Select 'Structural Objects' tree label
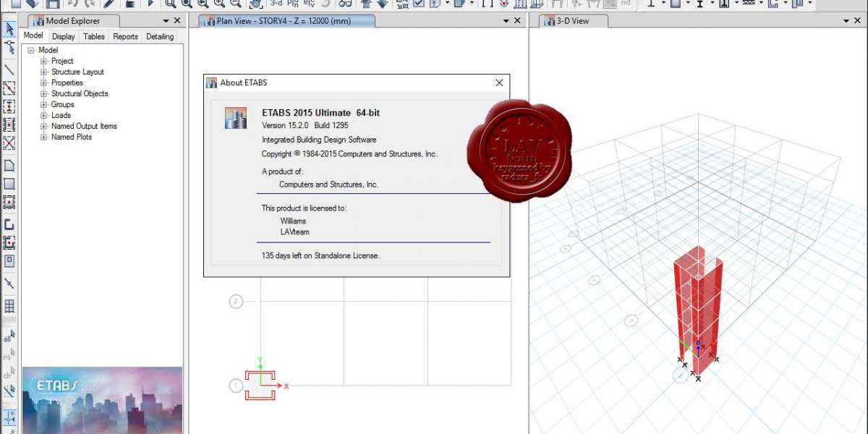The width and height of the screenshot is (868, 434). (x=80, y=94)
